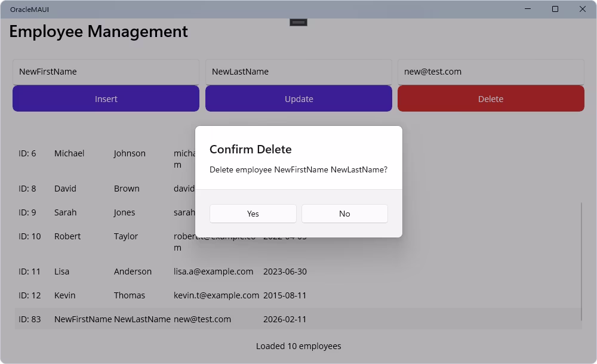Cancel deletion by clicking No
The height and width of the screenshot is (364, 597).
(344, 213)
